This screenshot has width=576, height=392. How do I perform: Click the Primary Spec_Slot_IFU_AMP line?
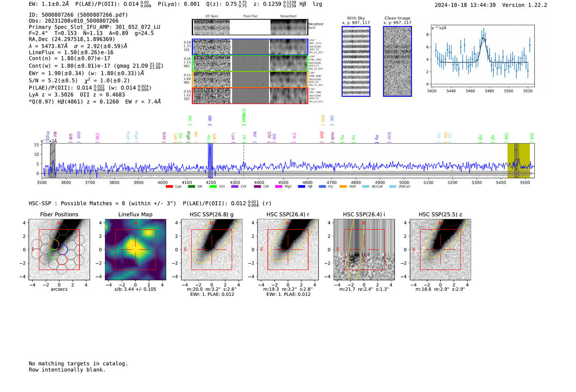95,27
